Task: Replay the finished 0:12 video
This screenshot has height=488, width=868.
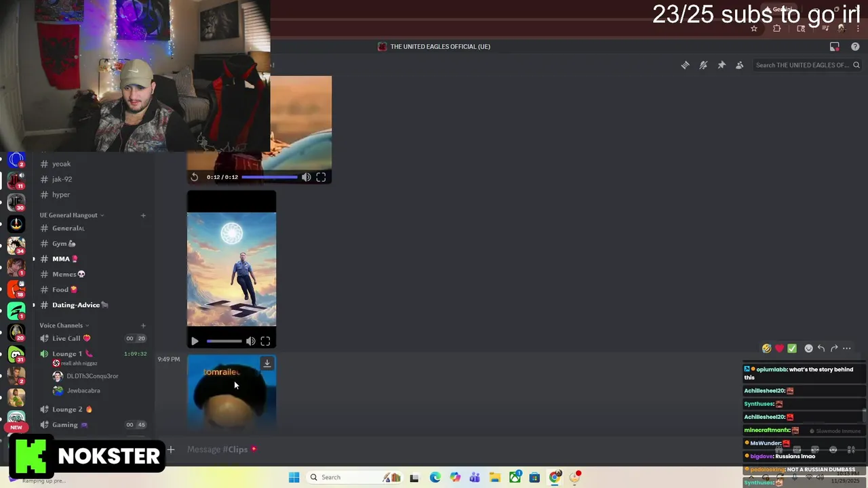Action: (x=195, y=177)
